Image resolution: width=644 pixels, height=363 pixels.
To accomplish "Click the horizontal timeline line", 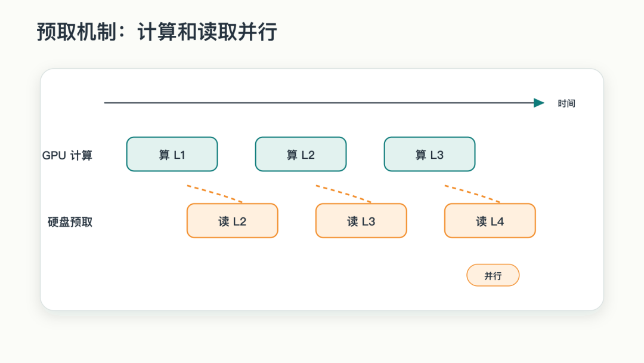I will 318,103.
